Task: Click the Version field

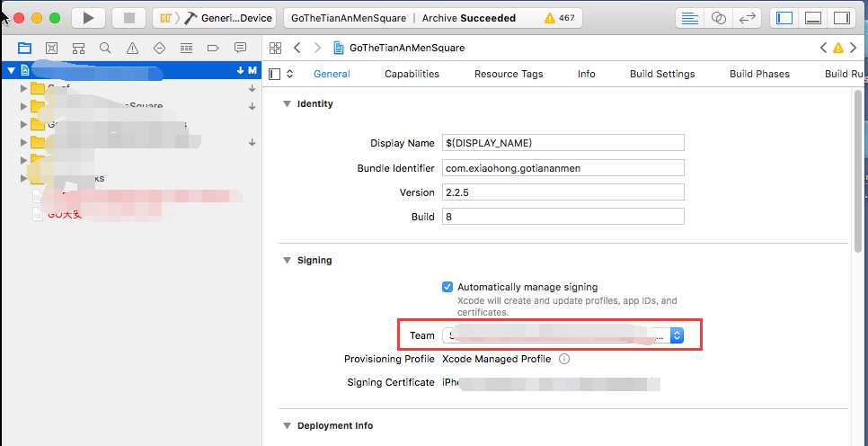Action: (x=563, y=192)
